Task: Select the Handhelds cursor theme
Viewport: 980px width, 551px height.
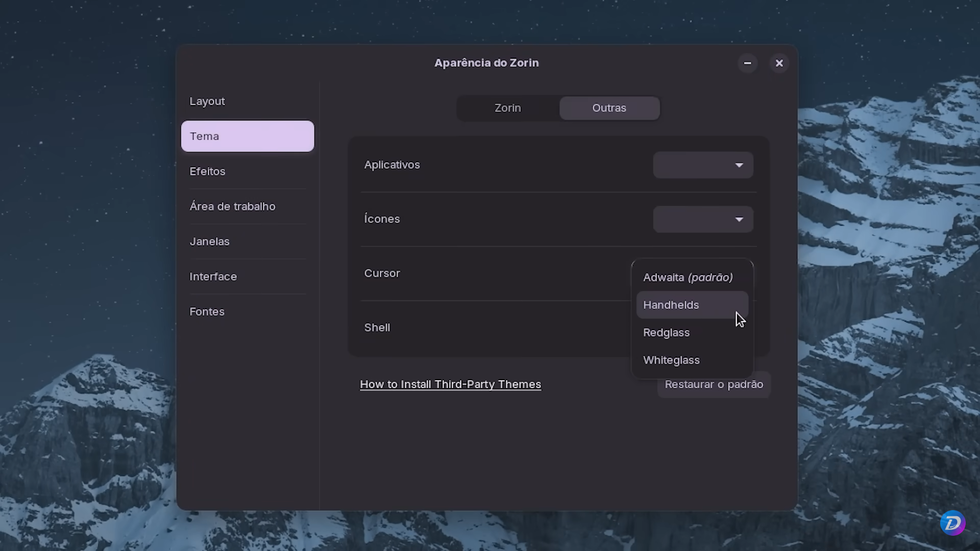Action: (671, 305)
